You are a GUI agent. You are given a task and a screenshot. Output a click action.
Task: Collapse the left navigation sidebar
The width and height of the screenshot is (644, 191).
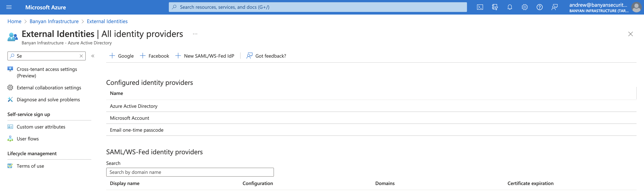click(x=93, y=56)
